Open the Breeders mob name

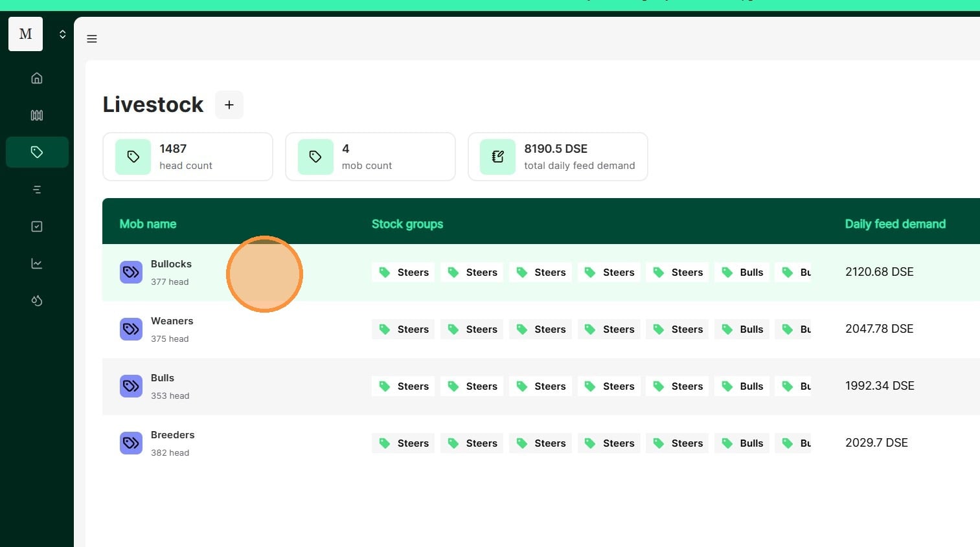pyautogui.click(x=172, y=435)
